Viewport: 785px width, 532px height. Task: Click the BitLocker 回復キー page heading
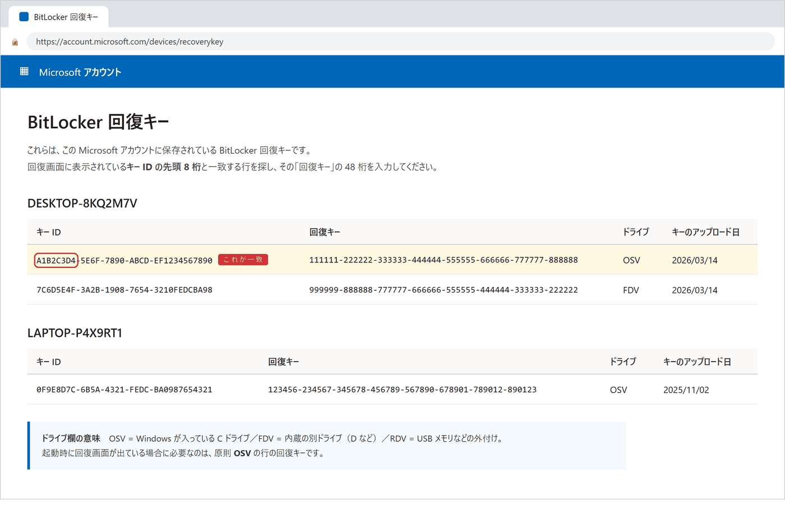[x=98, y=122]
